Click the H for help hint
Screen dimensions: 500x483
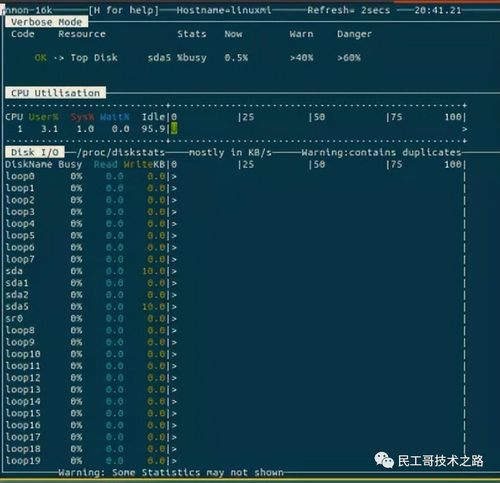[124, 10]
